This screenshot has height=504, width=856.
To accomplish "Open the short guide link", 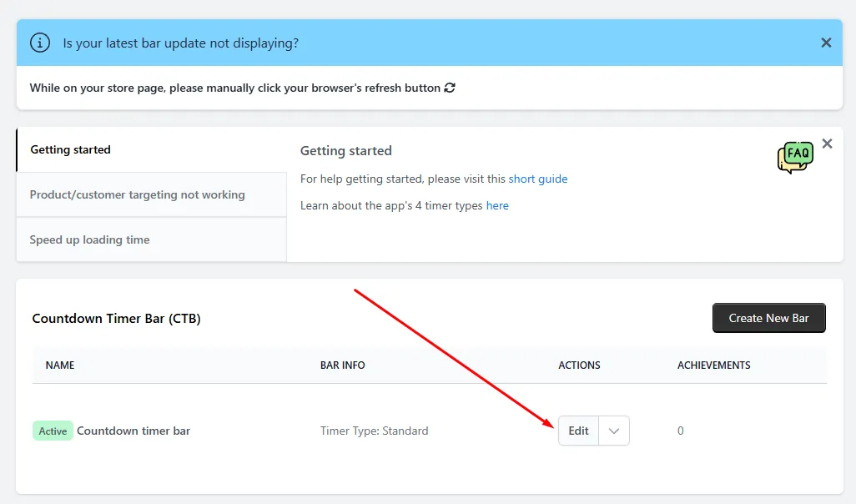I will click(538, 179).
